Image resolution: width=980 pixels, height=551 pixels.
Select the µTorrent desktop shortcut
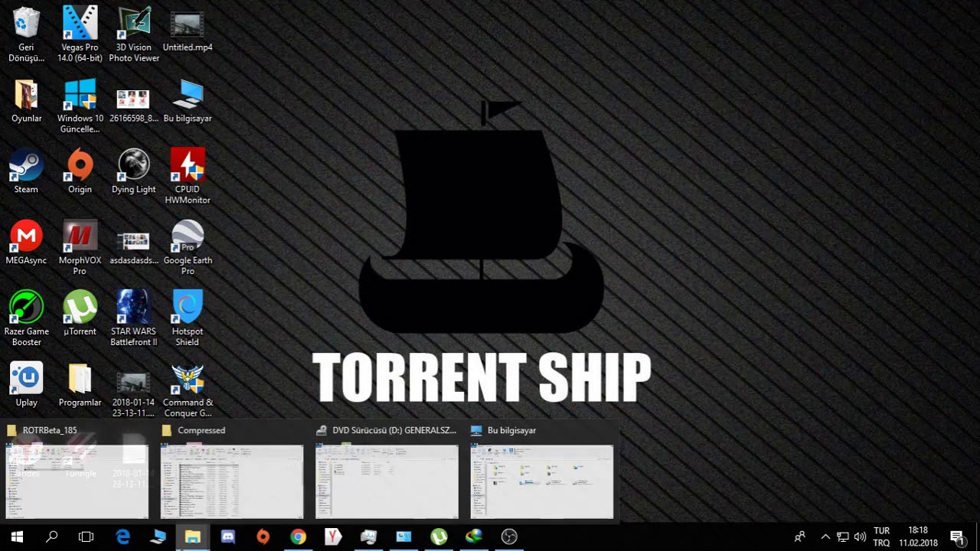tap(80, 314)
